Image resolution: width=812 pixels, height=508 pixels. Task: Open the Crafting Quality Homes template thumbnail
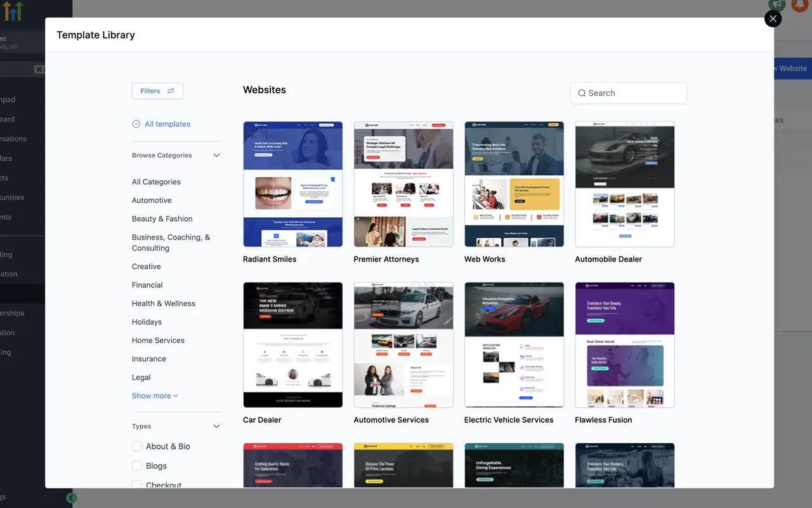[293, 465]
